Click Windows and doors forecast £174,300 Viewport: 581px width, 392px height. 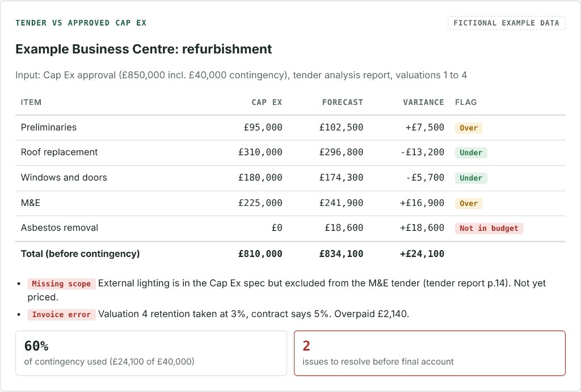tap(341, 178)
